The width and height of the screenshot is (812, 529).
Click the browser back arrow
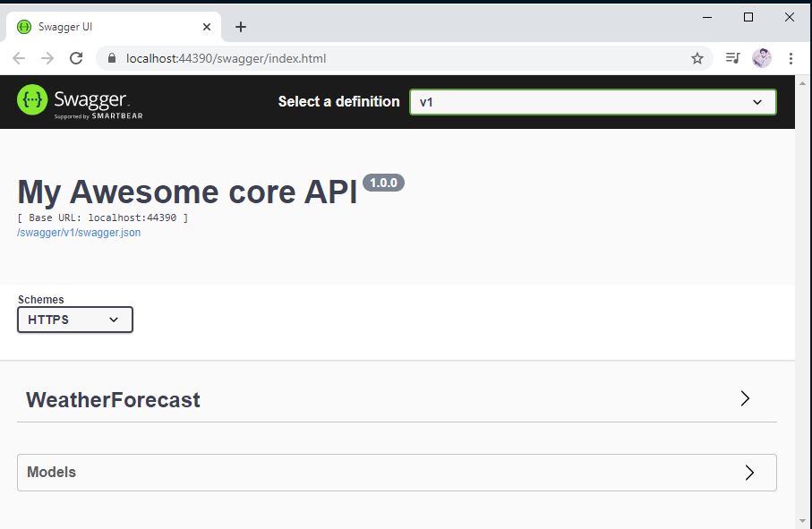click(19, 58)
